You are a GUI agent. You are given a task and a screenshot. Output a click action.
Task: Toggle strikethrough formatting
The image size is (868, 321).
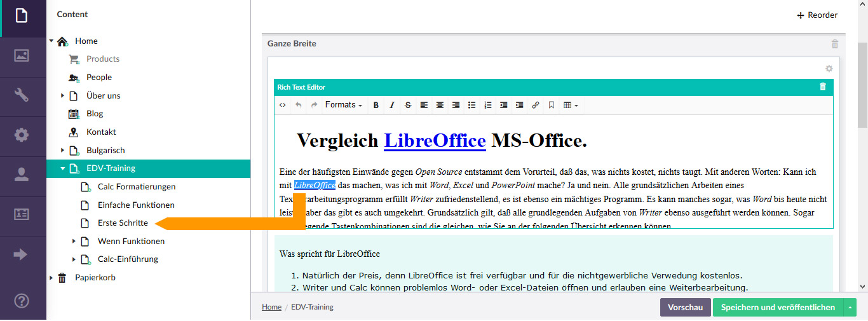click(x=408, y=105)
